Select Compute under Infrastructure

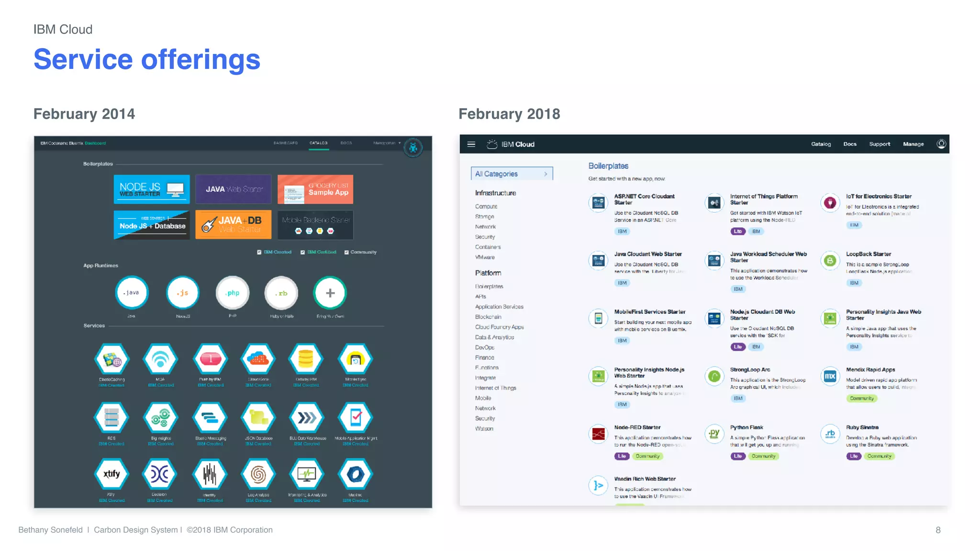pos(486,207)
